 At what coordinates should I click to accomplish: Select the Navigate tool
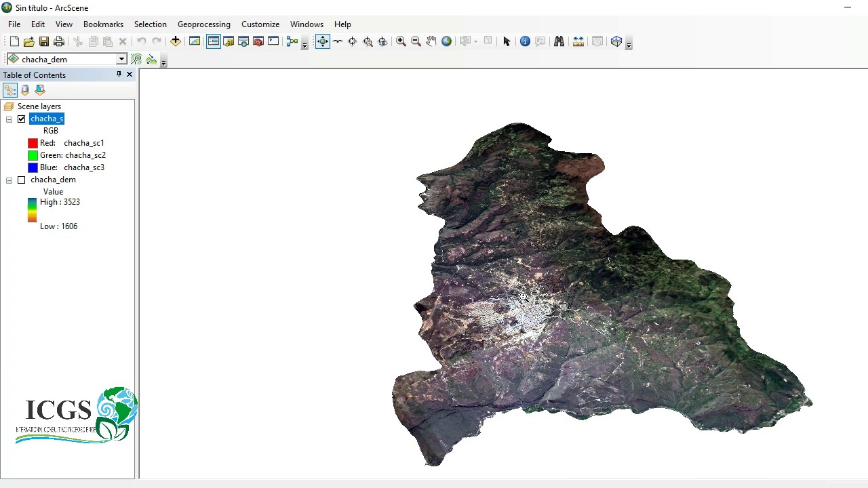pos(322,41)
